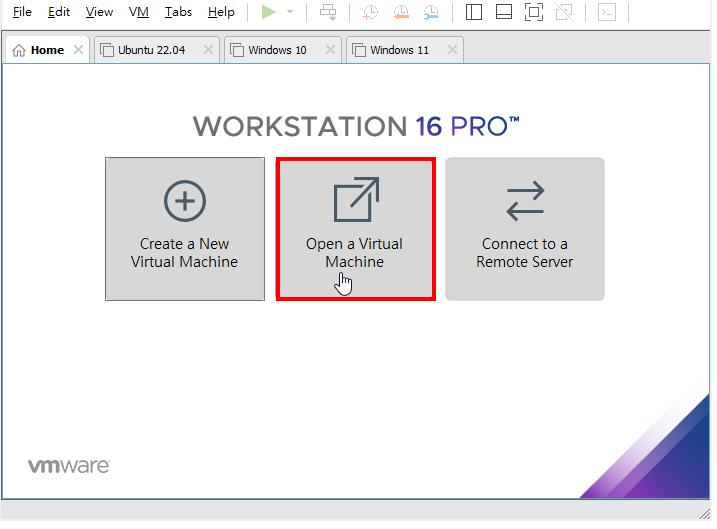717x529 pixels.
Task: Close the Ubuntu 22.04 tab
Action: [209, 49]
